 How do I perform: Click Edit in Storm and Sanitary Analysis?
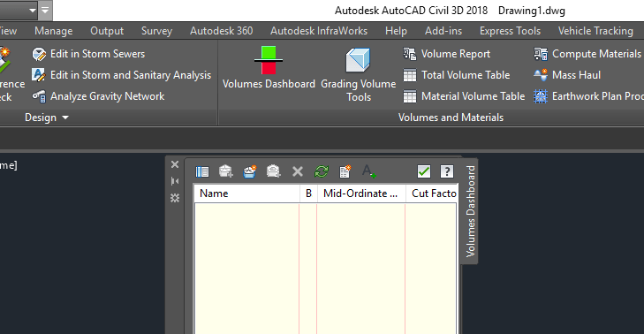(x=122, y=75)
